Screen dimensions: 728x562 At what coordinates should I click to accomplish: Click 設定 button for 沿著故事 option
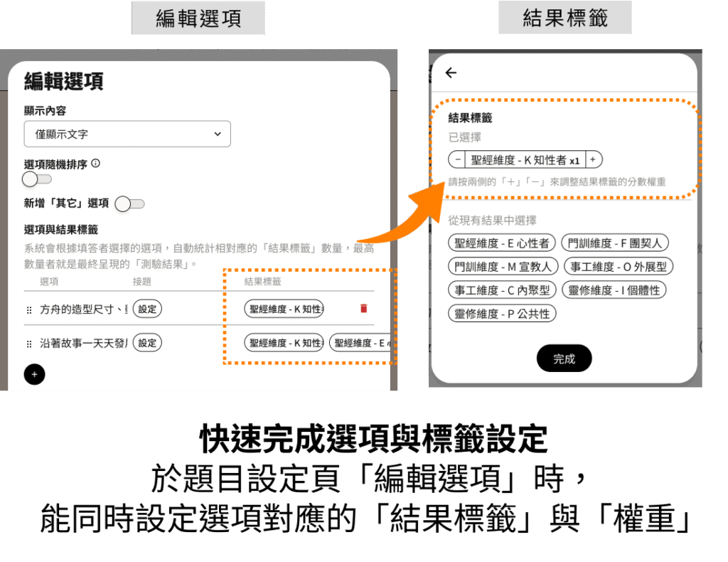(x=147, y=343)
